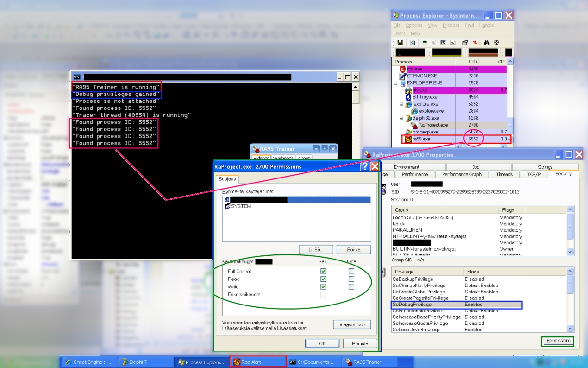The height and width of the screenshot is (368, 588).
Task: Click the procexp.exe process icon
Action: 408,132
